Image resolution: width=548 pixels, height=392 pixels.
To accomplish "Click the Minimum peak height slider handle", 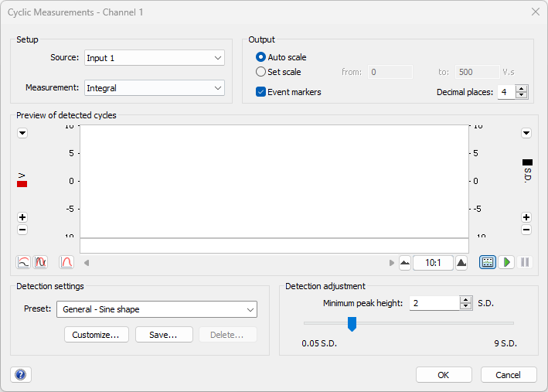I will click(x=352, y=323).
